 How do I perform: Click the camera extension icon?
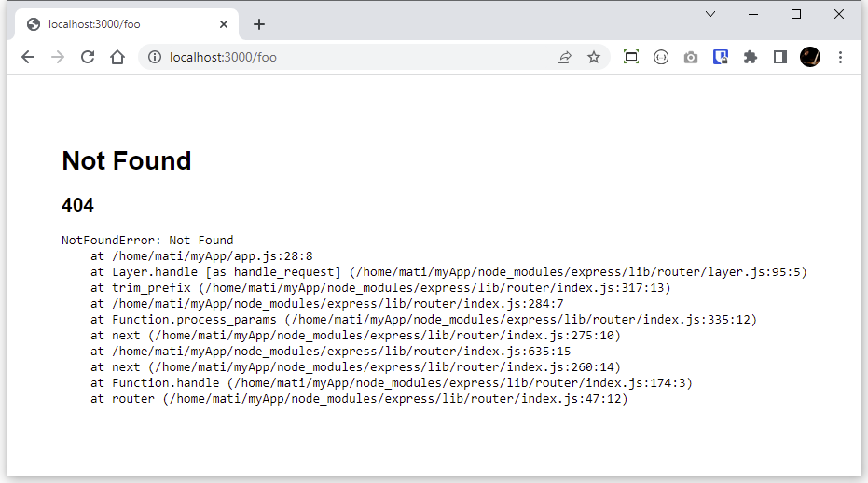click(x=691, y=57)
